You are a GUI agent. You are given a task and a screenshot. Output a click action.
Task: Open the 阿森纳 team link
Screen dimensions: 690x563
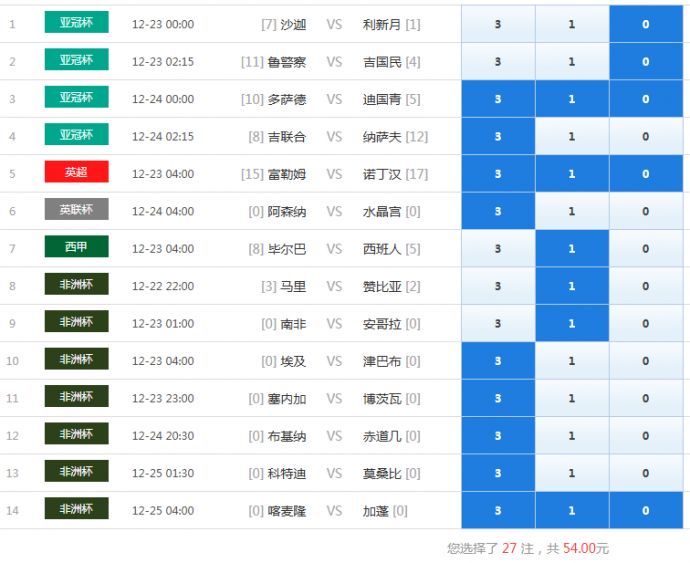pyautogui.click(x=286, y=212)
